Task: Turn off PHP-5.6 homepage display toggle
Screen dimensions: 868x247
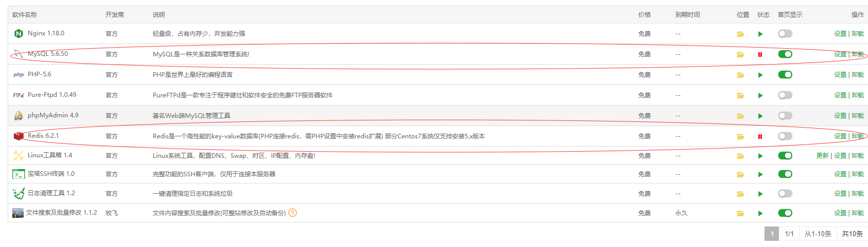Action: click(785, 75)
